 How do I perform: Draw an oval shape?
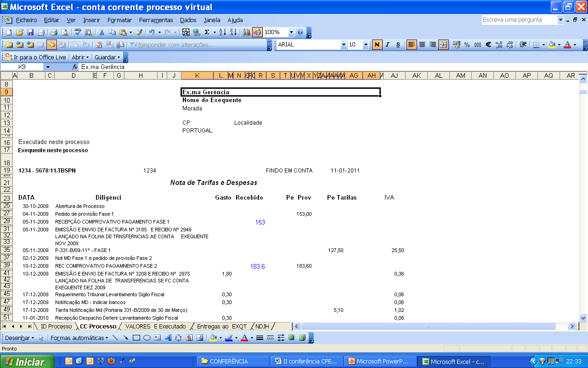pyautogui.click(x=147, y=338)
